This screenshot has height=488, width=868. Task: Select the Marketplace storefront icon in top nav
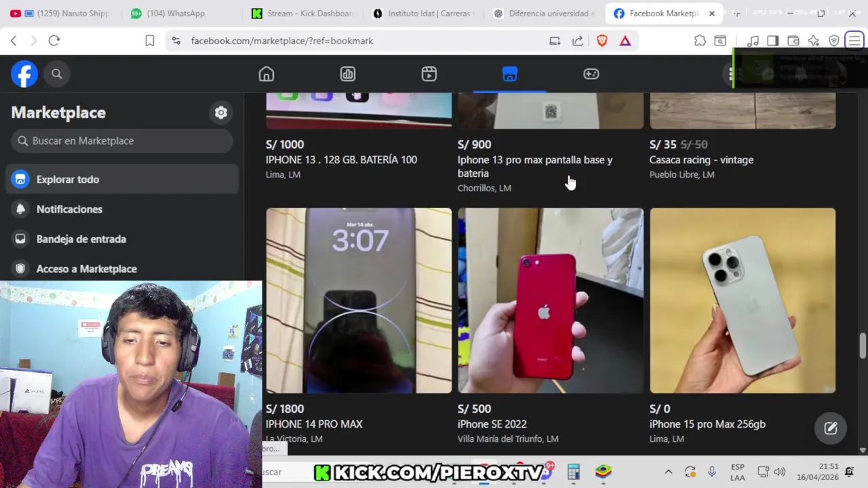pyautogui.click(x=510, y=74)
